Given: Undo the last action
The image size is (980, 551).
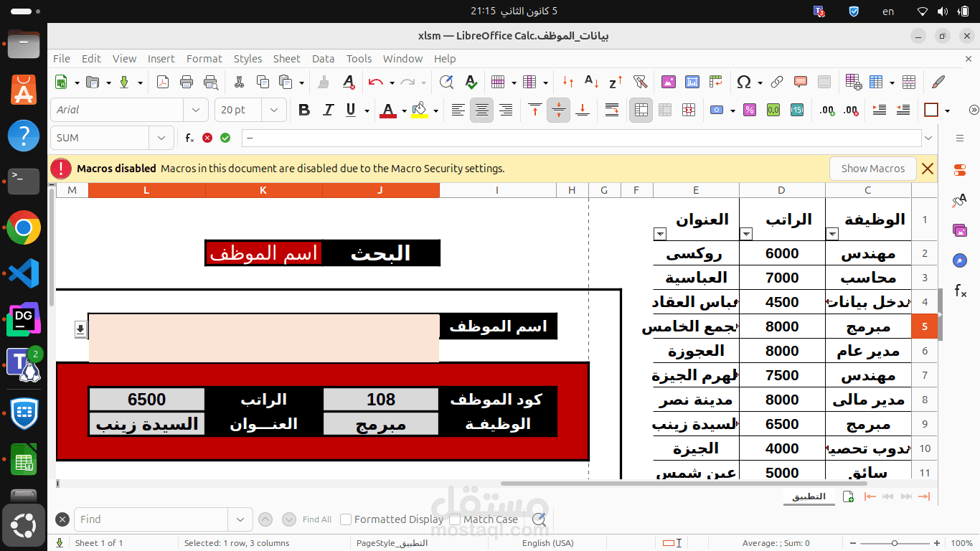Looking at the screenshot, I should (376, 82).
